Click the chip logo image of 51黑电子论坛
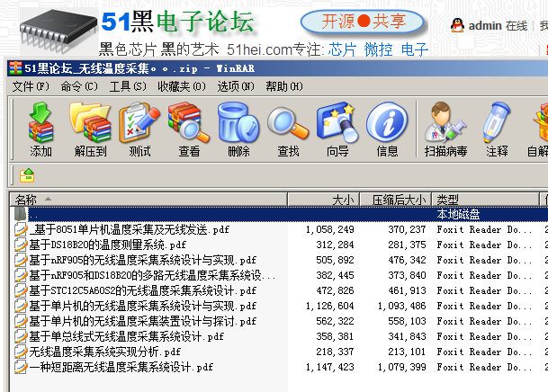The width and height of the screenshot is (548, 392). point(58,31)
